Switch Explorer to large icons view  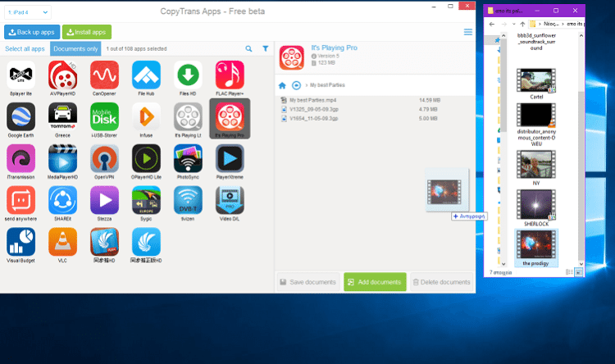point(579,272)
